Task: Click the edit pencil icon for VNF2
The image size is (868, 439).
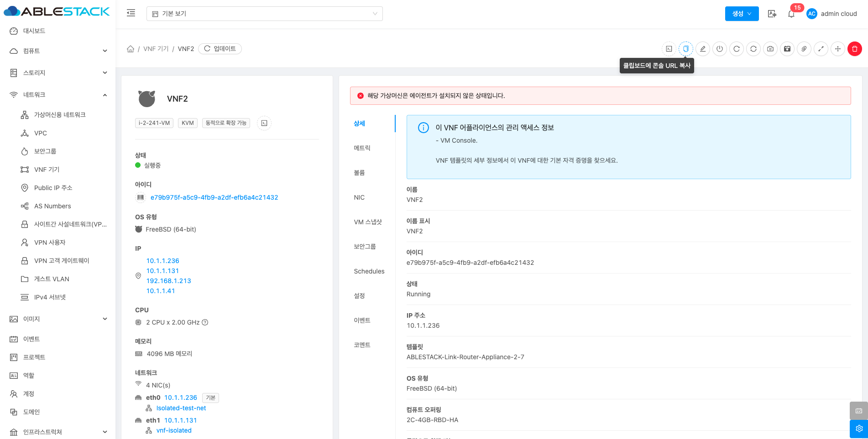Action: (x=703, y=49)
